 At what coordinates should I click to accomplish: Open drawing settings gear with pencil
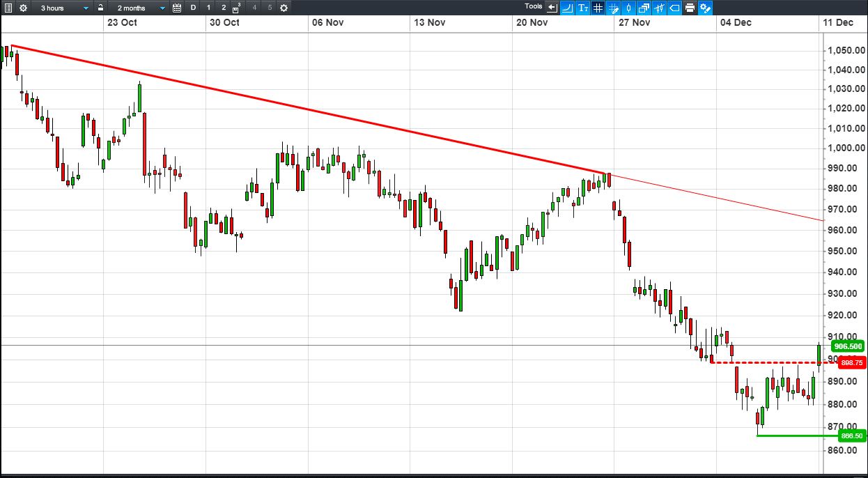[x=705, y=8]
